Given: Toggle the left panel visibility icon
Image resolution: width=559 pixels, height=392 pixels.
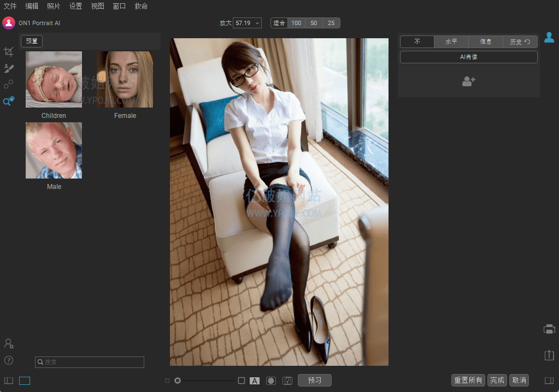Looking at the screenshot, I should click(x=9, y=381).
